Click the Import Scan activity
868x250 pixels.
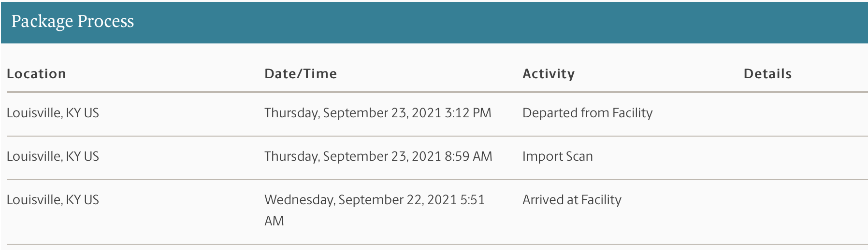557,156
